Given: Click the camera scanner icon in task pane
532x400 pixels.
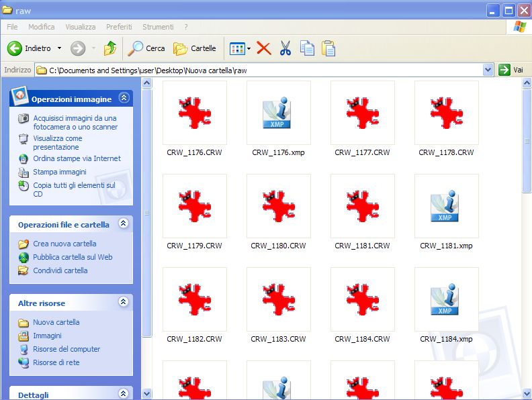Looking at the screenshot, I should pos(23,119).
